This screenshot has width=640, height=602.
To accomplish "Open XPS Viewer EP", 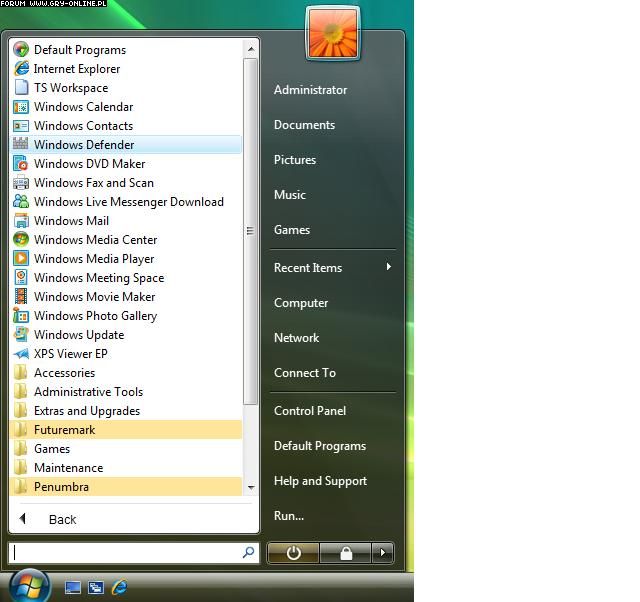I will pos(70,354).
